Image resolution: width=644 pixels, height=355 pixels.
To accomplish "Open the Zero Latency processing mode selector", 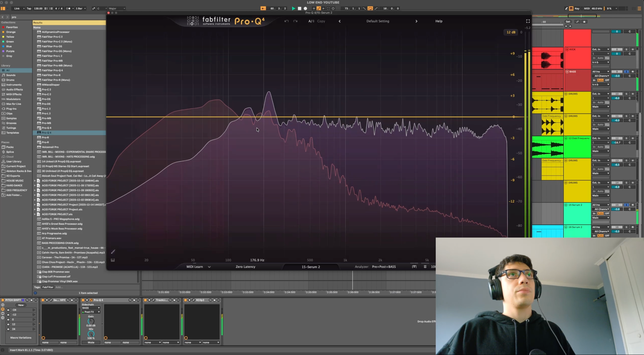I will (245, 267).
